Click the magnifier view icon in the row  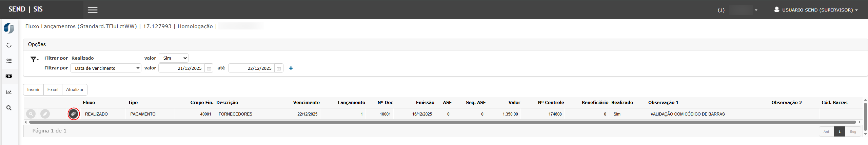[x=31, y=114]
